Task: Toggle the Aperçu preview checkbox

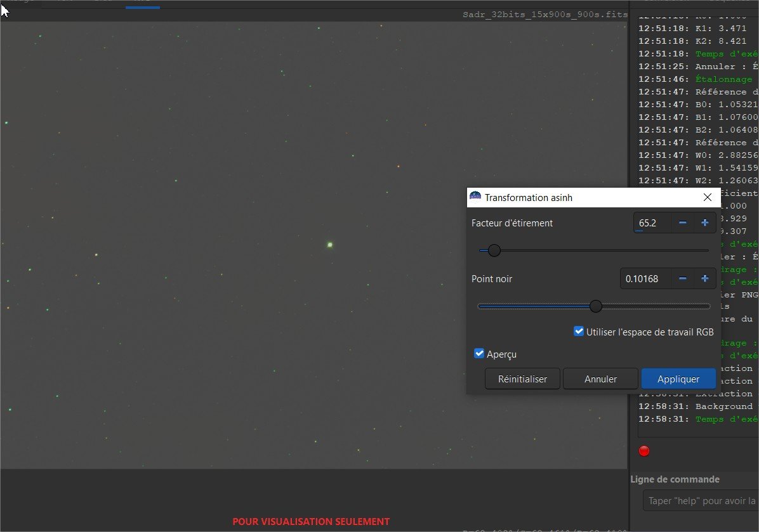Action: 478,354
